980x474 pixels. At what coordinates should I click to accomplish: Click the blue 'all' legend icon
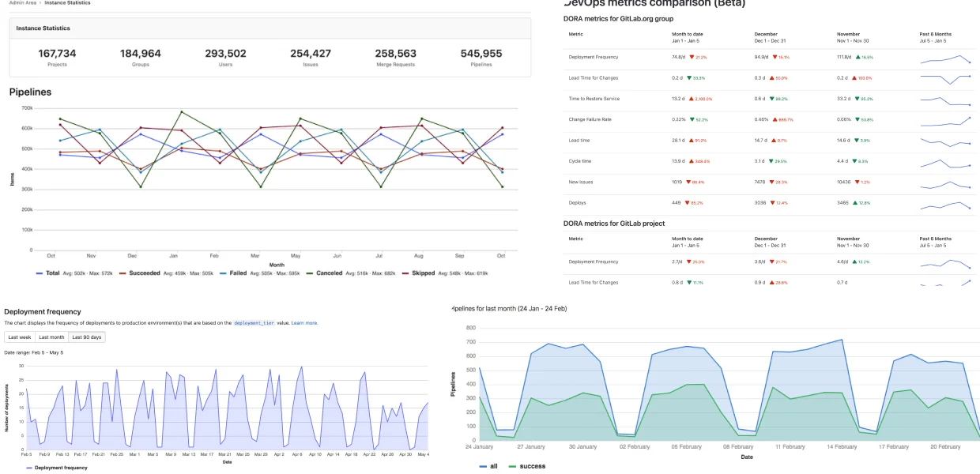point(483,466)
